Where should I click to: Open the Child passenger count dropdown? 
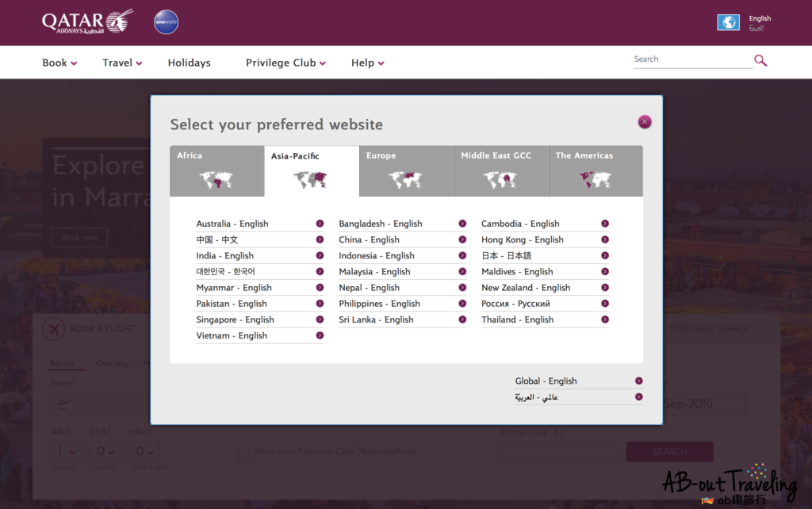105,452
